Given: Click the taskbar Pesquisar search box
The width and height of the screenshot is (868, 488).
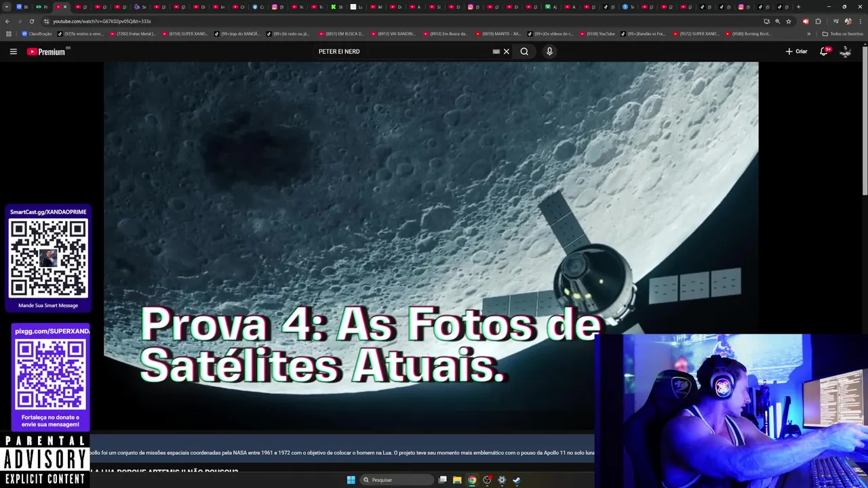Looking at the screenshot, I should pos(397,480).
